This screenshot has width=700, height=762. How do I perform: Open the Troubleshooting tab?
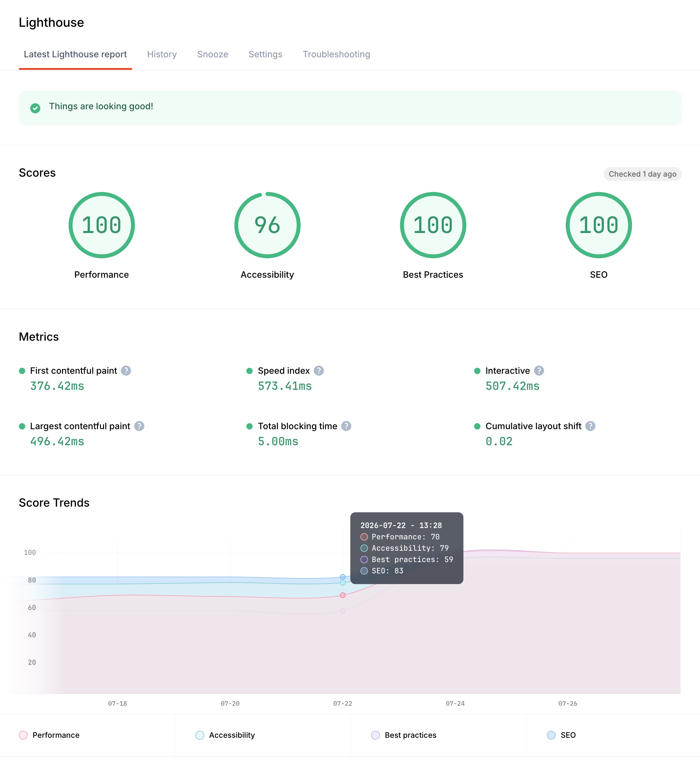click(336, 54)
